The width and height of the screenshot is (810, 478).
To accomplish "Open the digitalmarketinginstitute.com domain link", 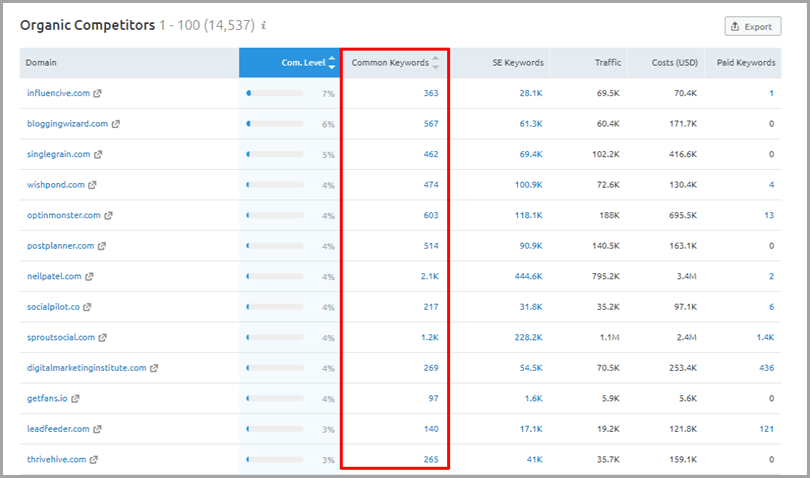I will click(x=87, y=367).
